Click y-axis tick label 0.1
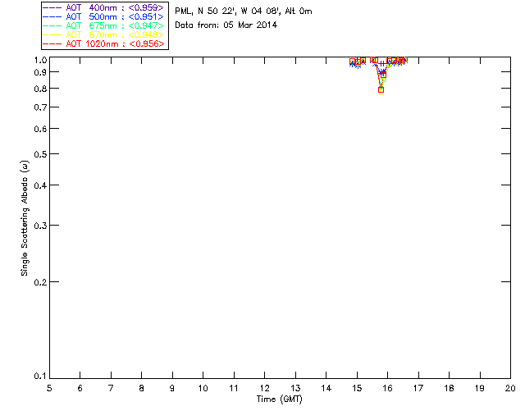525x420 pixels. [x=40, y=377]
